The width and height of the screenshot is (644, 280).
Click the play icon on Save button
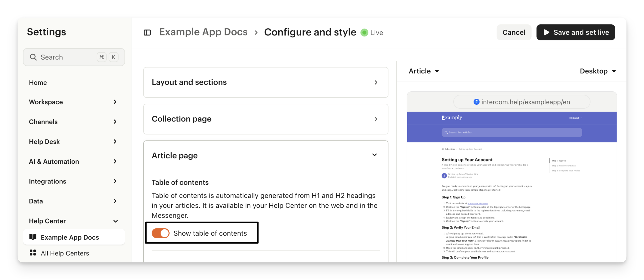pyautogui.click(x=546, y=32)
